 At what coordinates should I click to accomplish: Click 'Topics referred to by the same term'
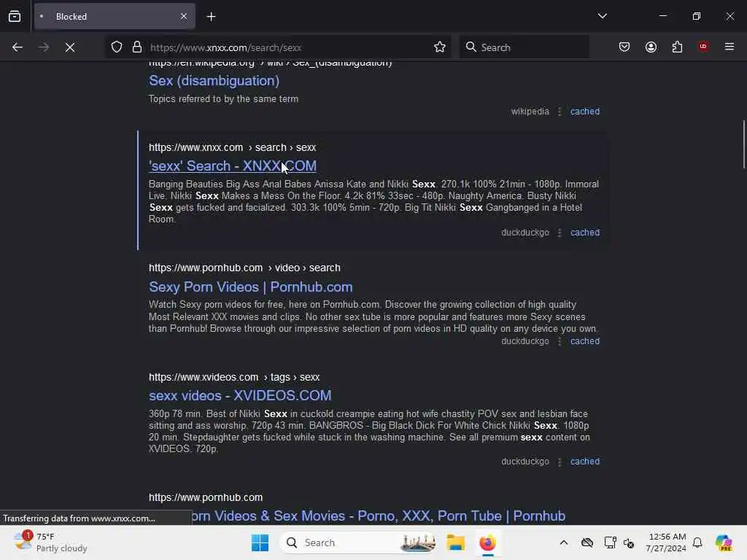coord(223,98)
